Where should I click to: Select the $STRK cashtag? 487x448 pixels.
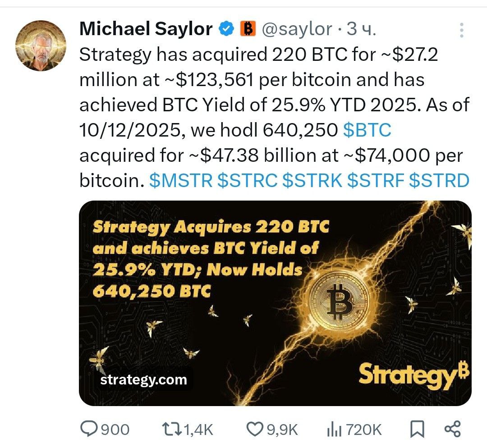click(x=312, y=180)
